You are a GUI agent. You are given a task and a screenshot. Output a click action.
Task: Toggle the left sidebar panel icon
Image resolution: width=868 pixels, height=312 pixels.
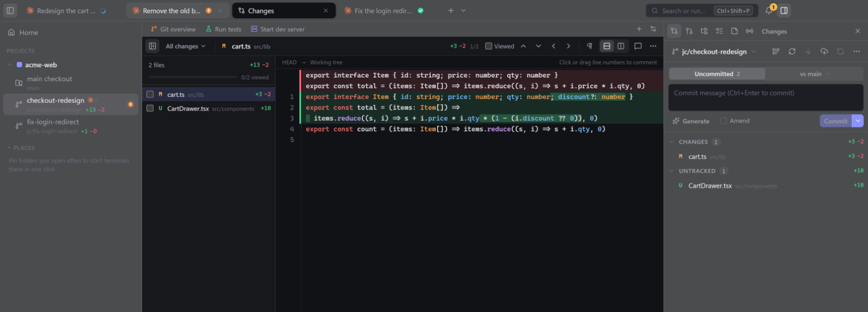(10, 10)
